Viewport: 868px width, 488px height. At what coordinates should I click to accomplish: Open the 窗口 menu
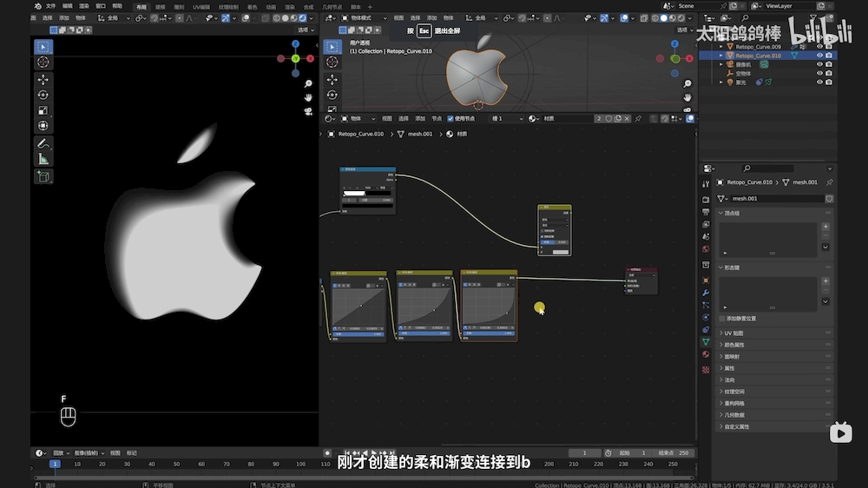point(100,6)
